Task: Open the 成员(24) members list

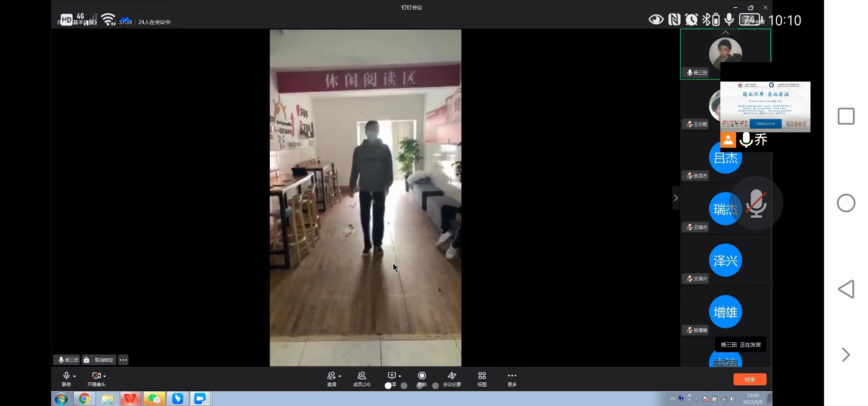Action: 361,379
